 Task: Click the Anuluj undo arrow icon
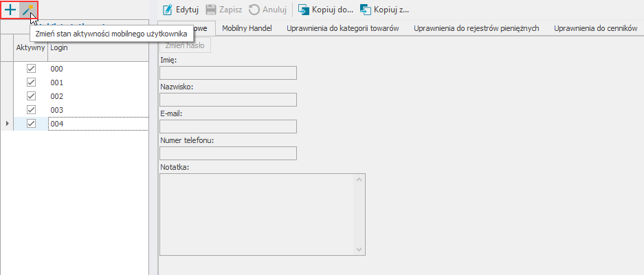[x=254, y=10]
